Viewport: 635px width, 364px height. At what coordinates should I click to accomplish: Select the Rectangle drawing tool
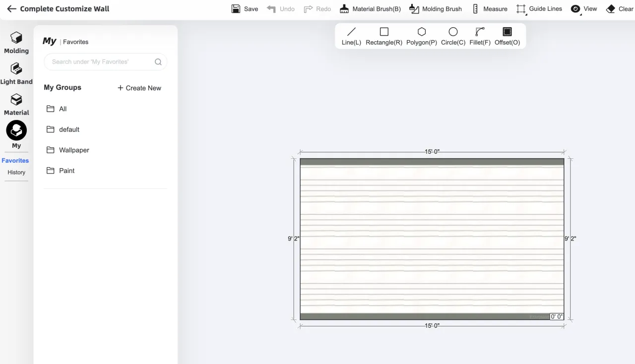pos(383,36)
